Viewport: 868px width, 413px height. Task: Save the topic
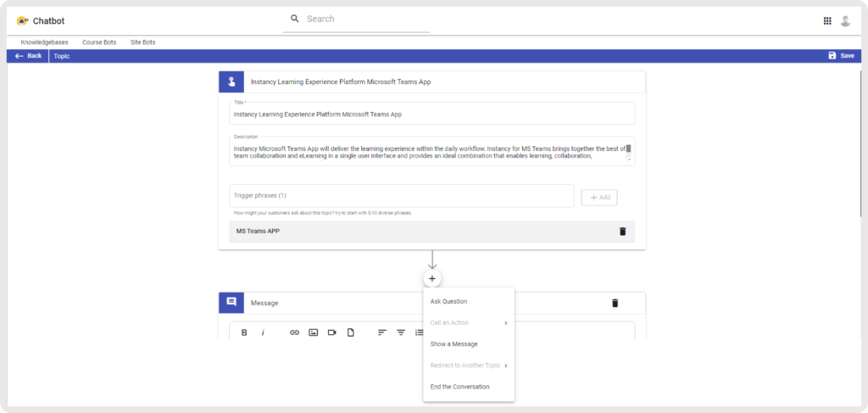click(x=842, y=56)
